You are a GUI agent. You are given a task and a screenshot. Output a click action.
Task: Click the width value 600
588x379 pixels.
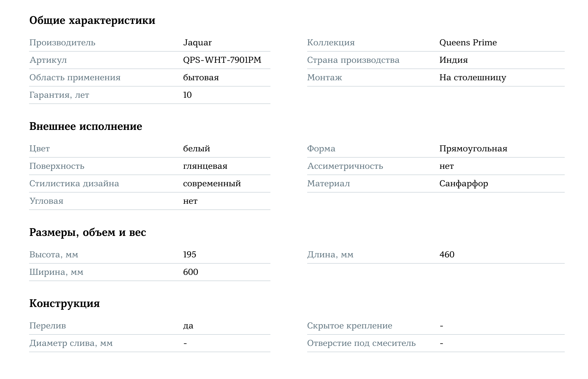[190, 272]
